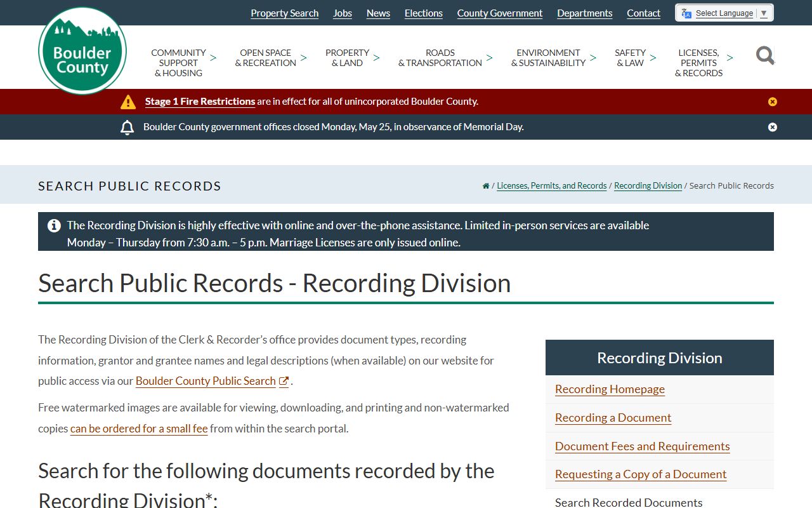The image size is (812, 508).
Task: Open Recording a Document sidebar link
Action: [613, 418]
